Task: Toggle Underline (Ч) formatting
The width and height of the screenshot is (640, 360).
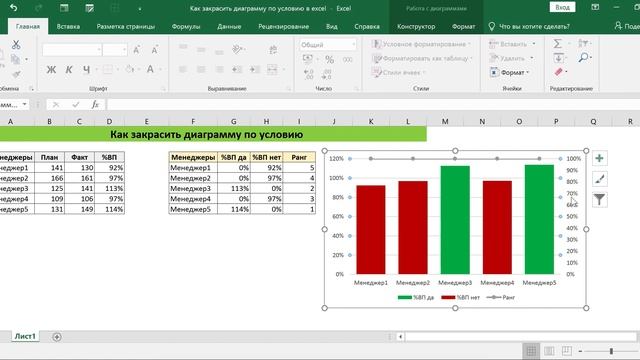Action: pos(87,70)
